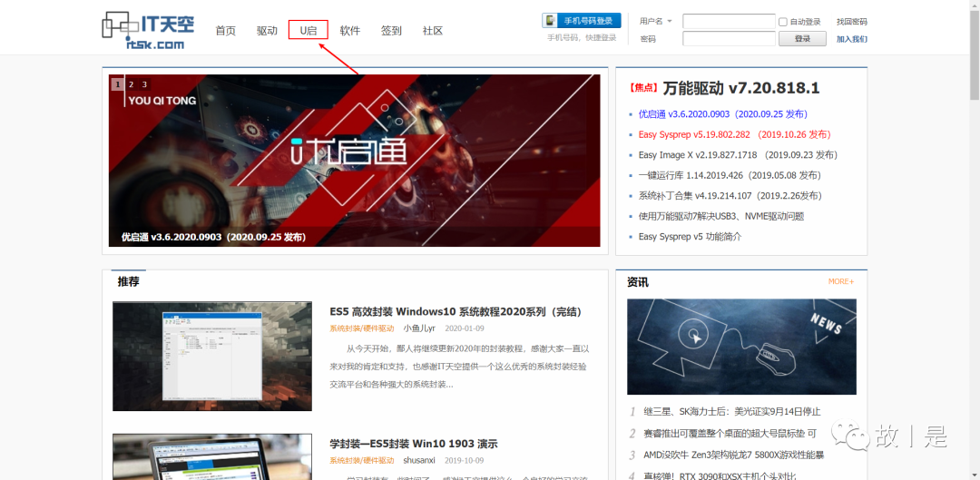The image size is (980, 480).
Task: Open the Easy Image X v2.19.827.1718 link
Action: (x=738, y=155)
